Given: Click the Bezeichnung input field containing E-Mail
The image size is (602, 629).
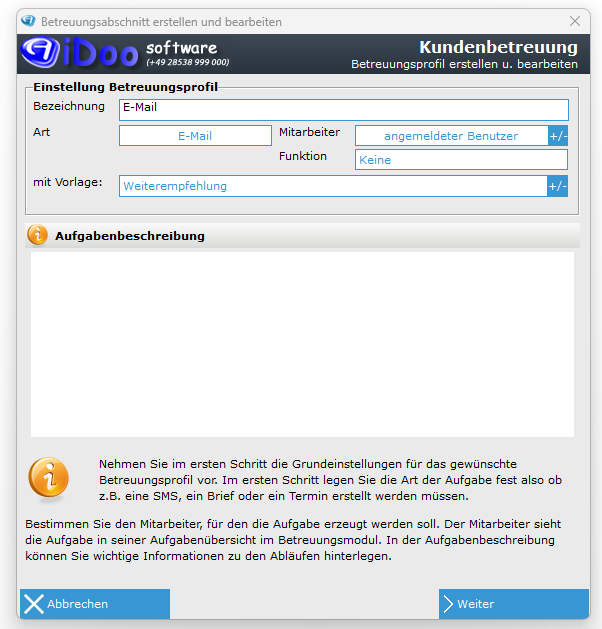Looking at the screenshot, I should pyautogui.click(x=344, y=110).
